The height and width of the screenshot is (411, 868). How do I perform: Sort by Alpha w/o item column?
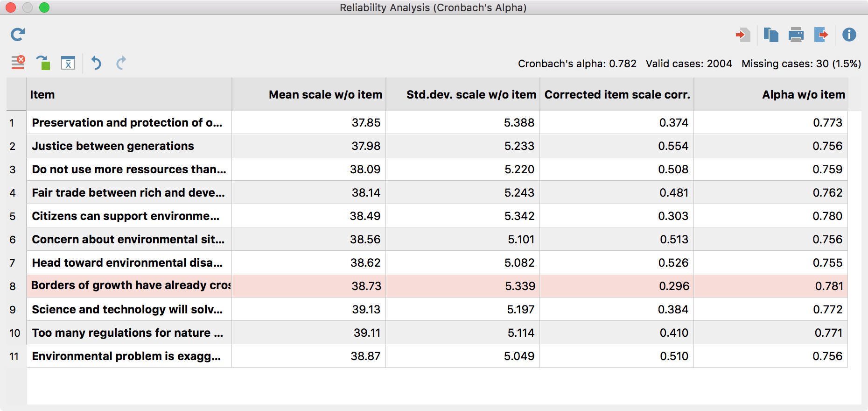pyautogui.click(x=771, y=95)
